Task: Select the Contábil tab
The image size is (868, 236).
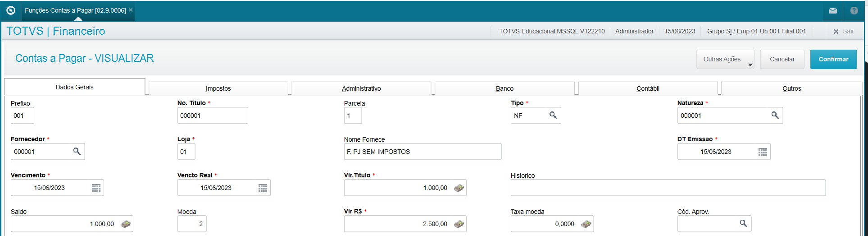Action: tap(648, 88)
